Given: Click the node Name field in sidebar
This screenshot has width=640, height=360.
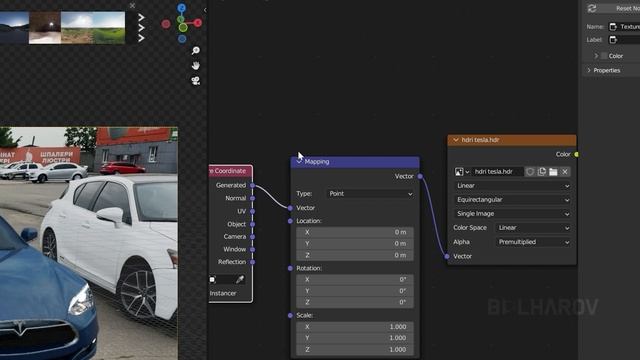Looking at the screenshot, I should (x=624, y=27).
